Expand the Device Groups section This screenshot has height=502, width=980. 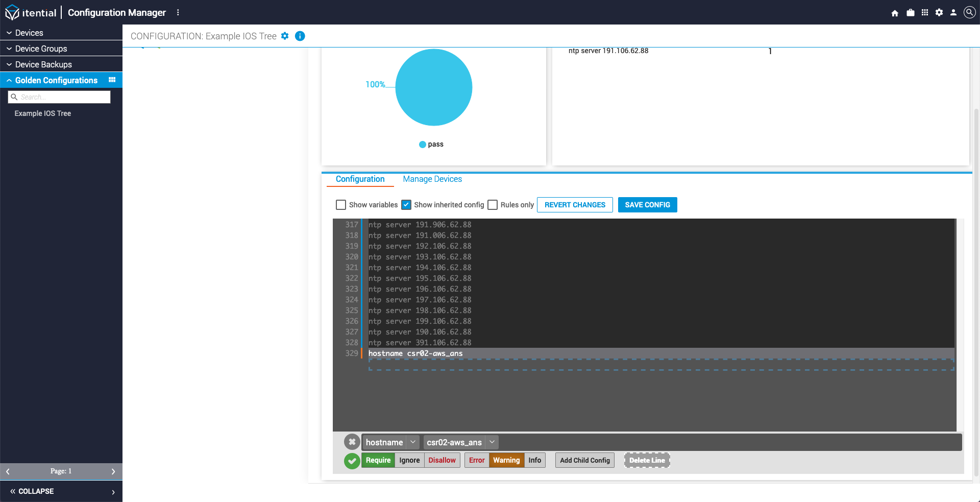[x=61, y=49]
